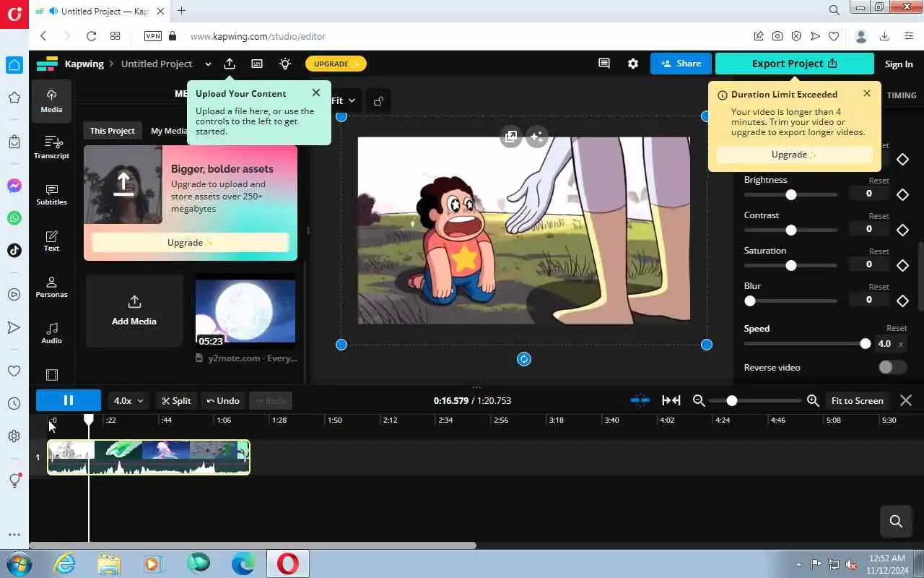Screen dimensions: 924x578
Task: Click Upgrade in the Duration Limit notice
Action: (x=794, y=155)
